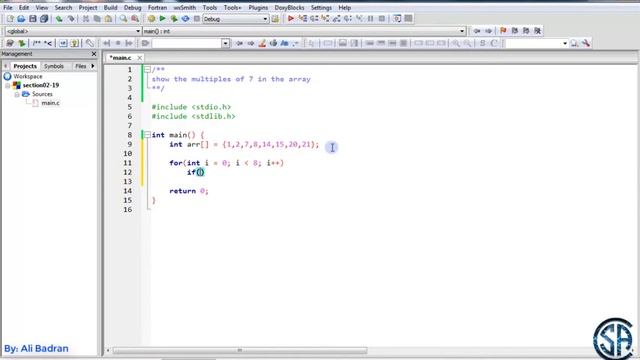The width and height of the screenshot is (640, 360).
Task: Collapse the Sources folder node
Action: point(17,94)
